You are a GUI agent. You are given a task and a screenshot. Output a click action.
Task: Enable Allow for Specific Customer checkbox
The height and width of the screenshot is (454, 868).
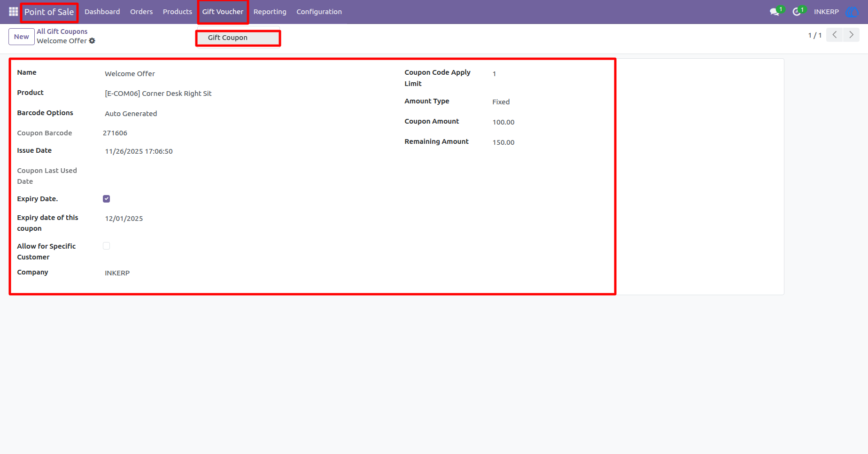coord(107,246)
